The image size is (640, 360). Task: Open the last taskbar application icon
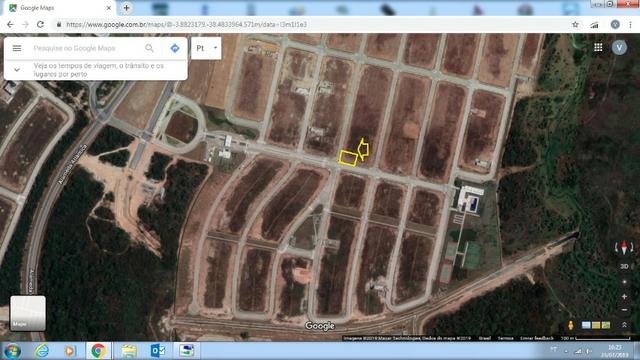click(x=187, y=351)
